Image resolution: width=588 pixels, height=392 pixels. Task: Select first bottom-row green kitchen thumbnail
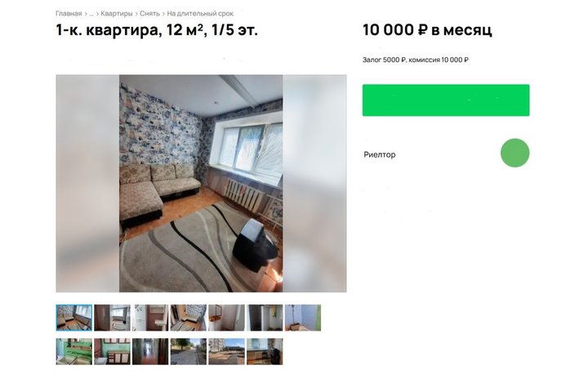(73, 351)
